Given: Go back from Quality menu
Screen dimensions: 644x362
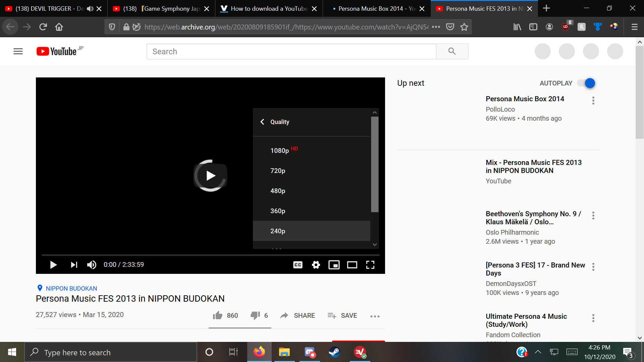Looking at the screenshot, I should pos(262,122).
